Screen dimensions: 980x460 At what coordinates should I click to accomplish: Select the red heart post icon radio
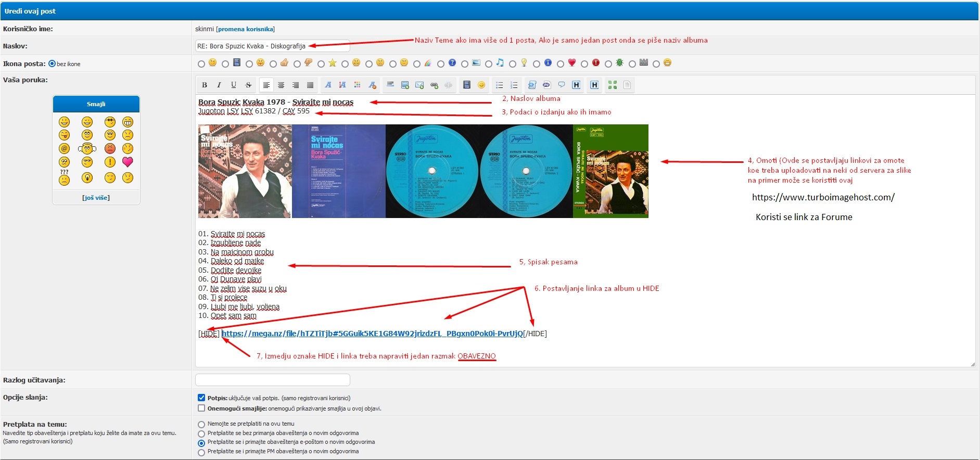(x=561, y=64)
